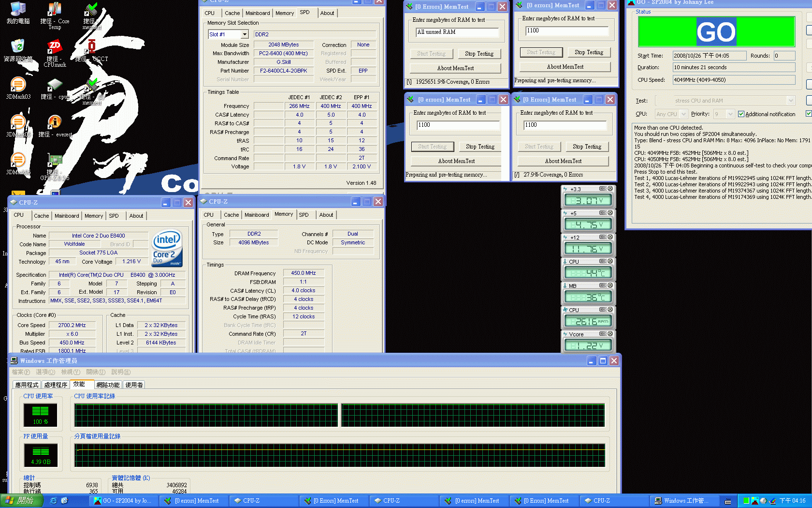Image resolution: width=812 pixels, height=508 pixels.
Task: Open the Priority dropdown in SP2004
Action: 731,114
